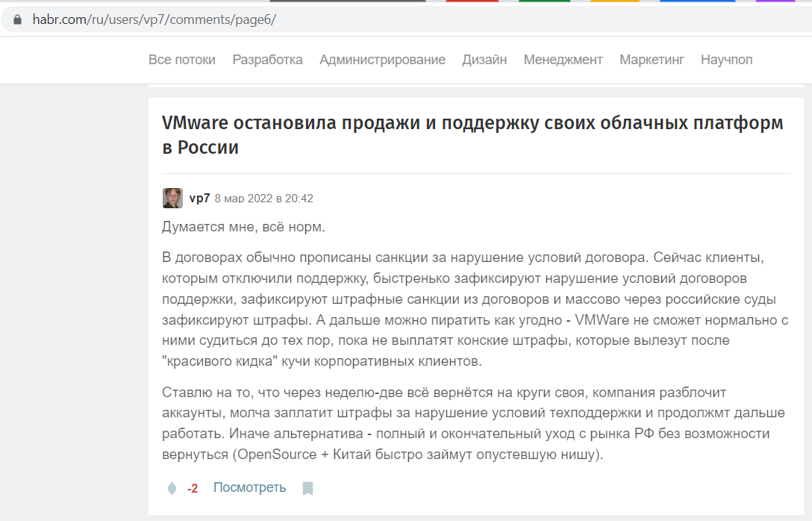The width and height of the screenshot is (812, 521).
Task: Open comment timestamp '8 мар 2022 в 20:42'
Action: tap(263, 199)
